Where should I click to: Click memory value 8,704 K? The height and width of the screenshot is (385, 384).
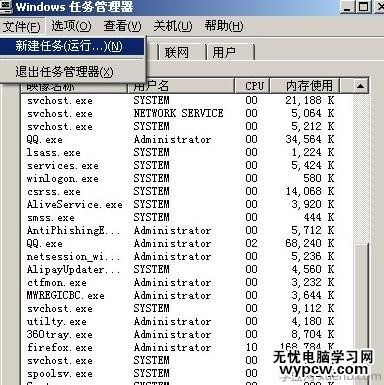click(x=313, y=334)
